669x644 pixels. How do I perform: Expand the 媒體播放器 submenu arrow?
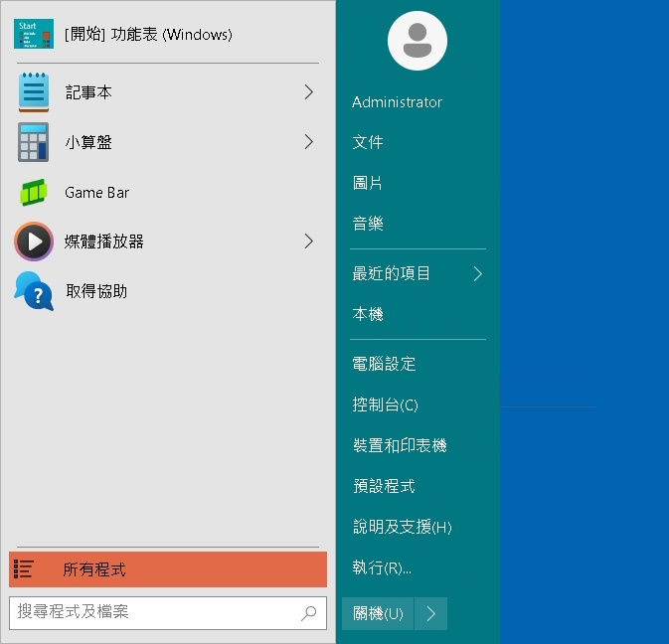coord(308,241)
